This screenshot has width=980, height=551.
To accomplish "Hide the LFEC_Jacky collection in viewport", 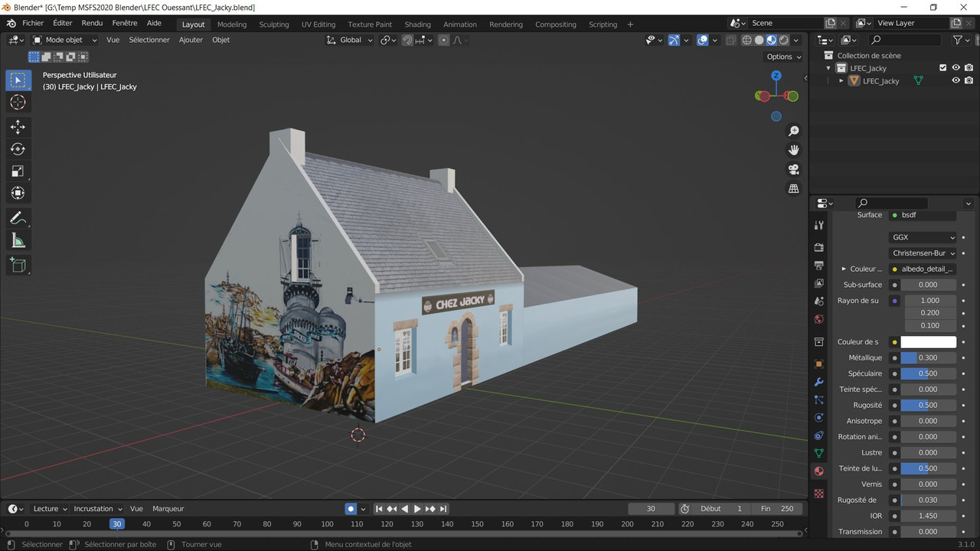I will pos(955,68).
